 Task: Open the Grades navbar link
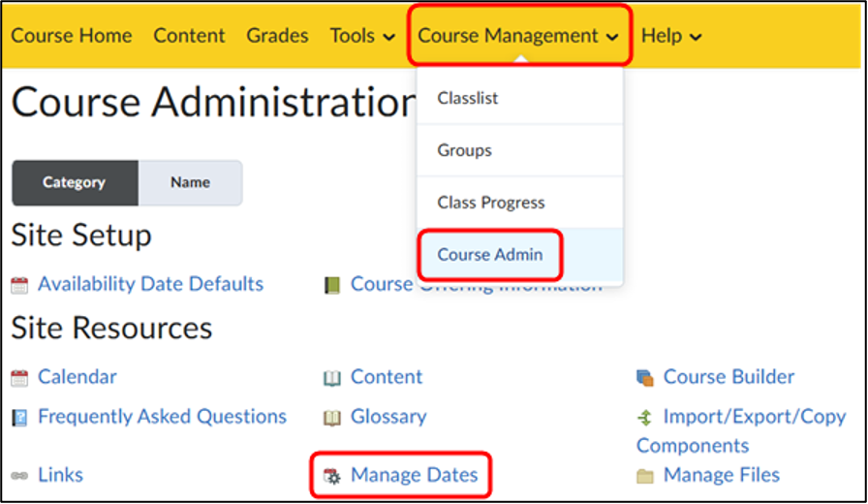tap(277, 36)
